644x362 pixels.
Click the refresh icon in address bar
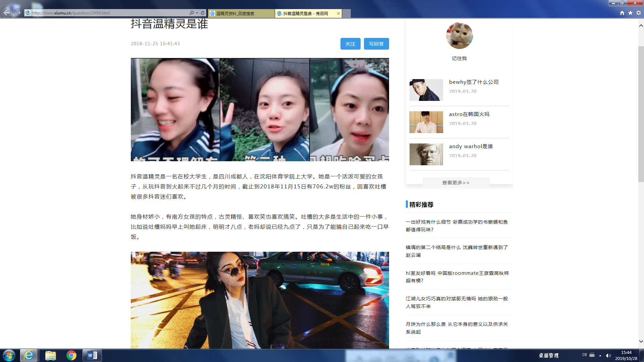point(203,13)
